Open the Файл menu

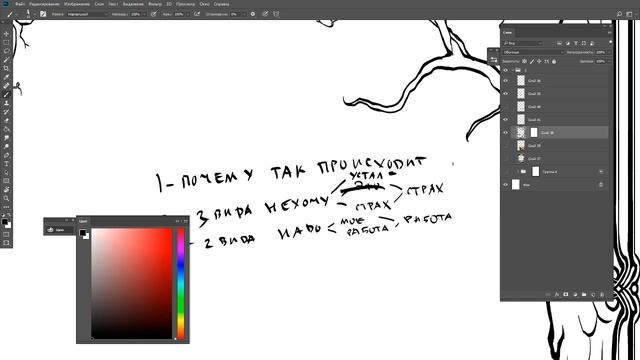click(x=20, y=4)
